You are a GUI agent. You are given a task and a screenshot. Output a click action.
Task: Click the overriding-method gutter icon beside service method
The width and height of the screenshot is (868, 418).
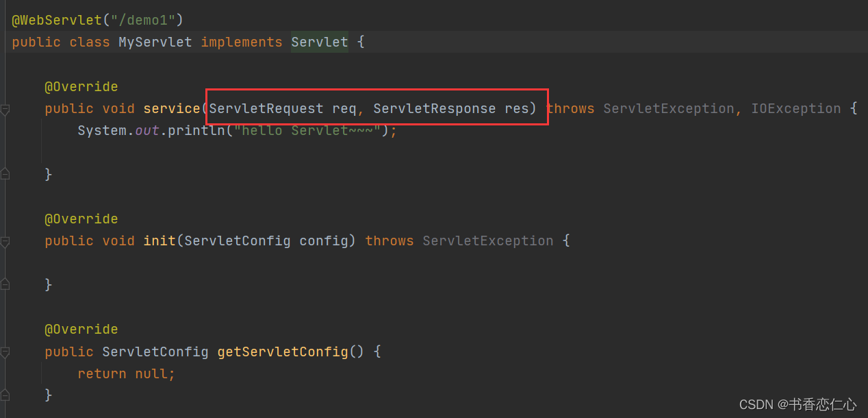(5, 108)
